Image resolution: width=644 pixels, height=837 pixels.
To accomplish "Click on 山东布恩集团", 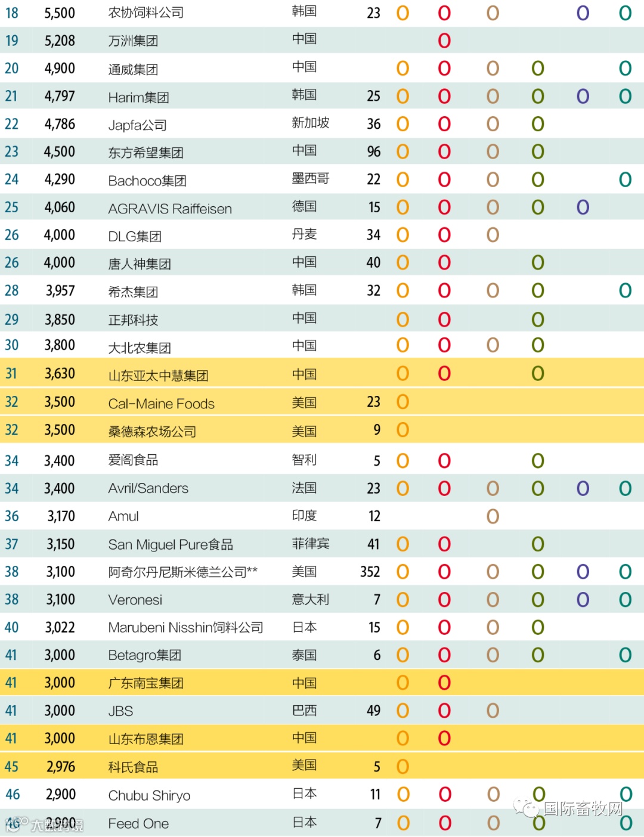I will (x=146, y=739).
